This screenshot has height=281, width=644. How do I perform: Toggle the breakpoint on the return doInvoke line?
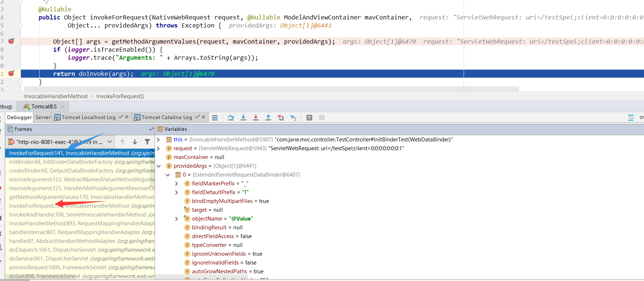[11, 73]
